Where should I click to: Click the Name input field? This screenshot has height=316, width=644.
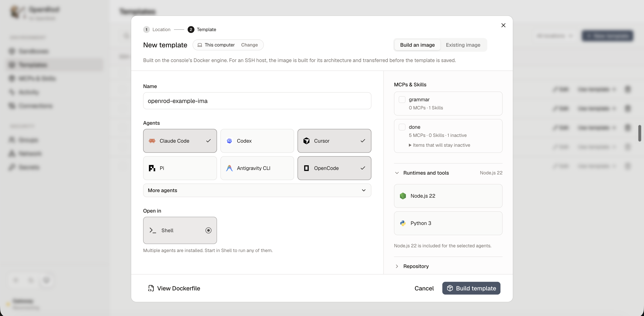pos(257,101)
